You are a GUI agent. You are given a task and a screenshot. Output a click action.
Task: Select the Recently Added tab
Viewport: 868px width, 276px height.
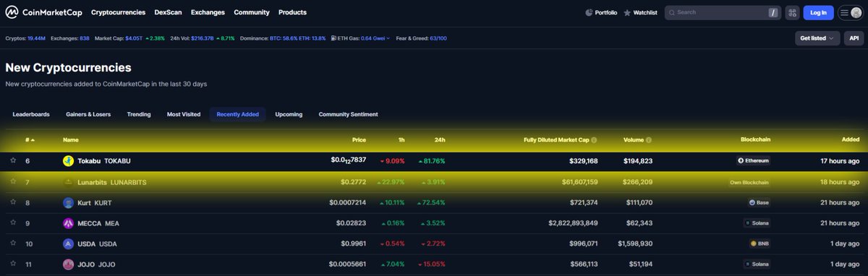238,114
